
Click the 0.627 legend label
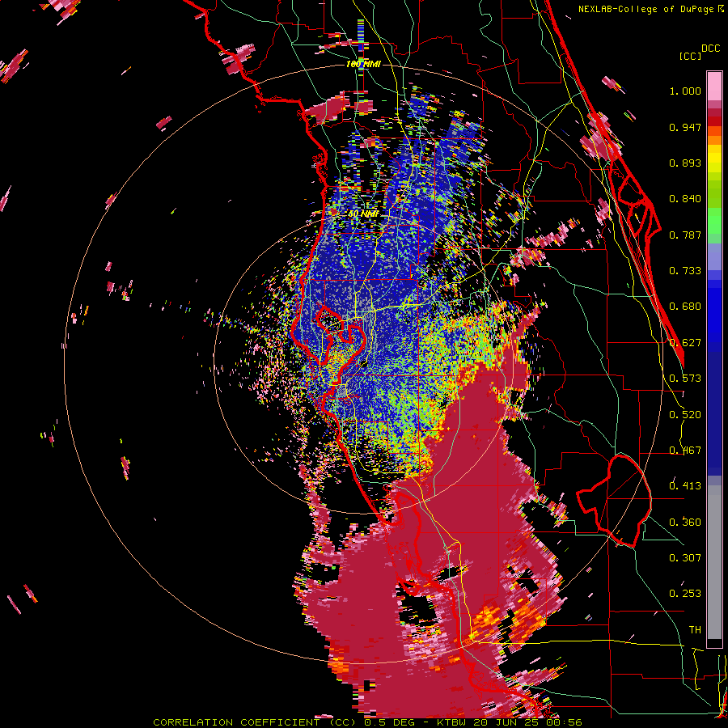click(x=685, y=343)
